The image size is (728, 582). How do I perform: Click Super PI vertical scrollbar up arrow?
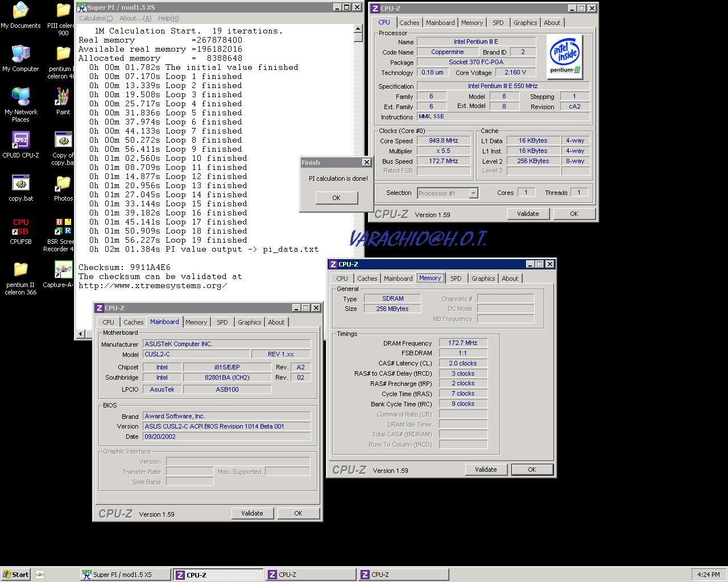click(x=358, y=28)
